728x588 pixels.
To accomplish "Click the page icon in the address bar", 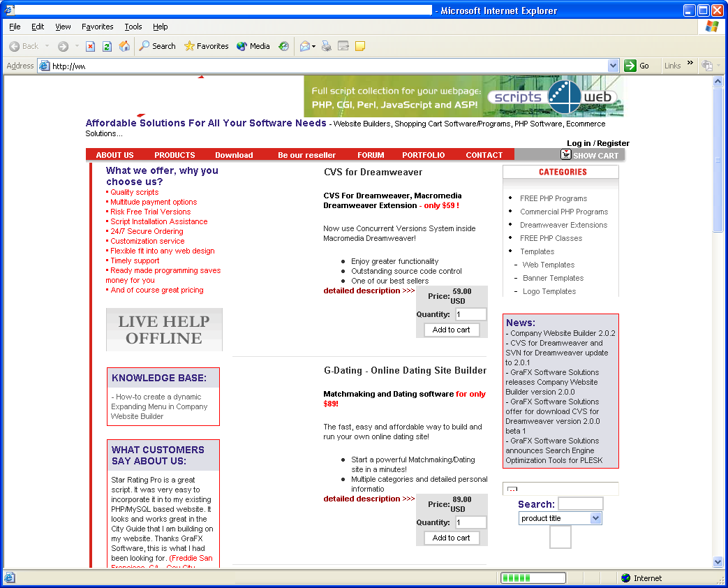I will pos(44,66).
